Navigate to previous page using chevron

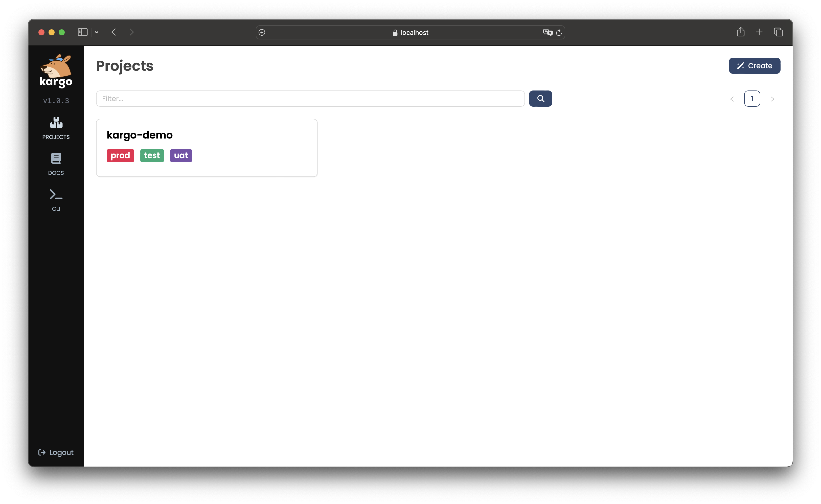732,99
